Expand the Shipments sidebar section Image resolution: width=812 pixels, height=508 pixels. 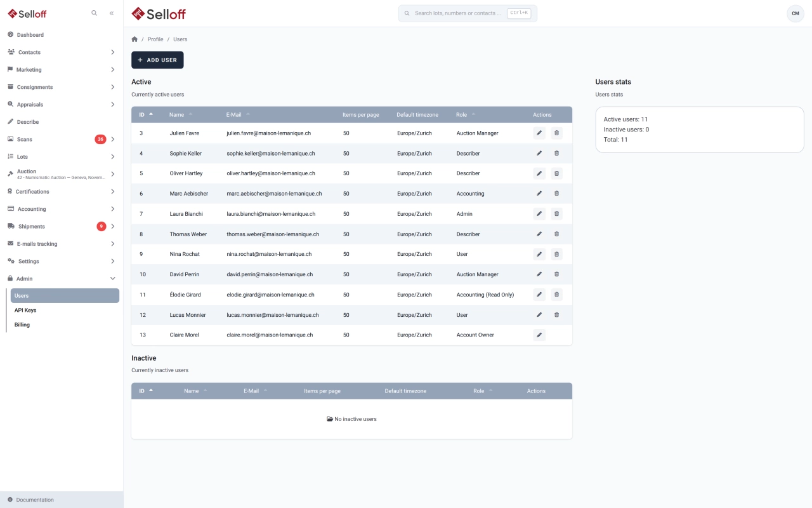click(x=112, y=226)
